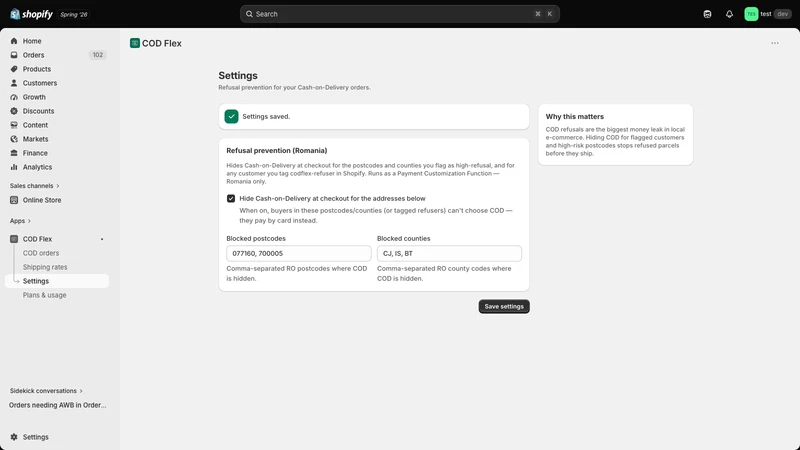Focus the top Search bar
The width and height of the screenshot is (800, 450).
(399, 14)
